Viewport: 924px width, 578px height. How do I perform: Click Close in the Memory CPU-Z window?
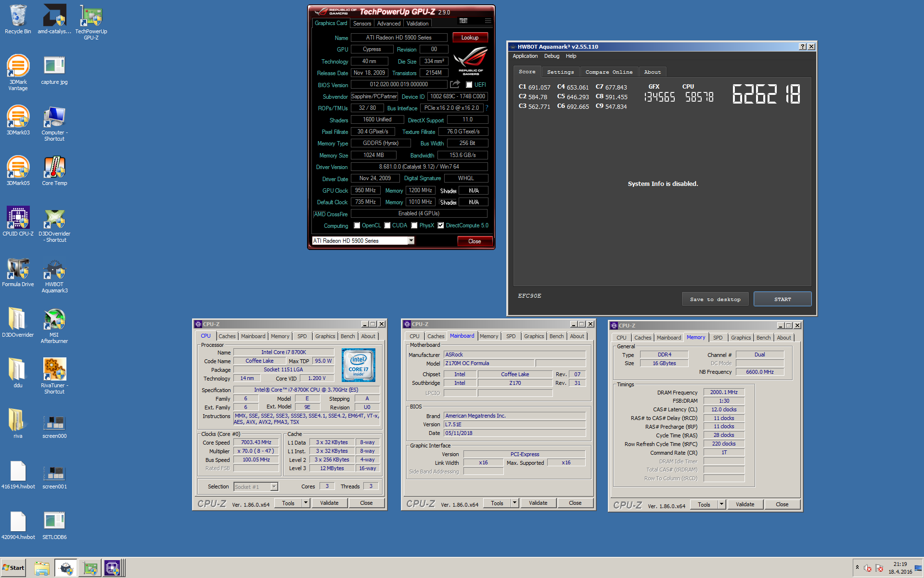tap(782, 504)
